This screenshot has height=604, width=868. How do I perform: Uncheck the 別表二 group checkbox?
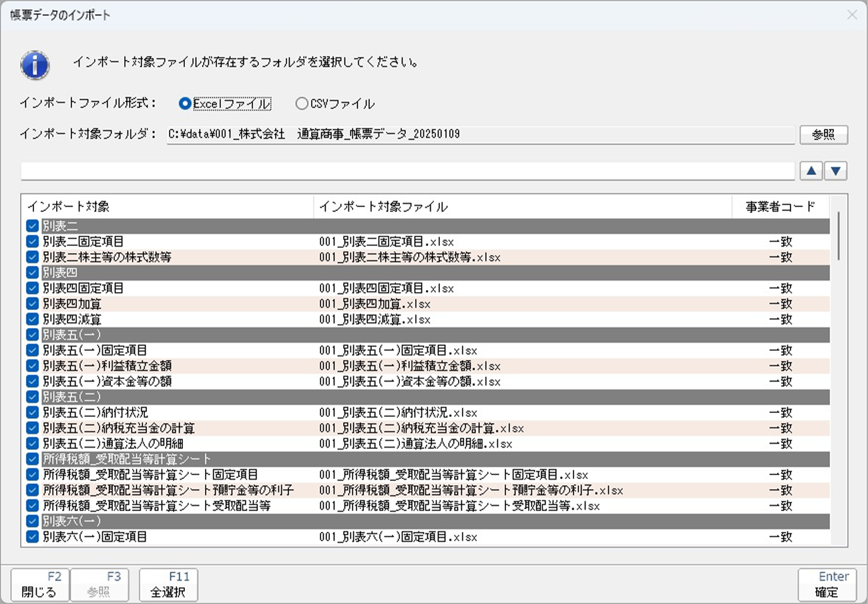tap(32, 226)
